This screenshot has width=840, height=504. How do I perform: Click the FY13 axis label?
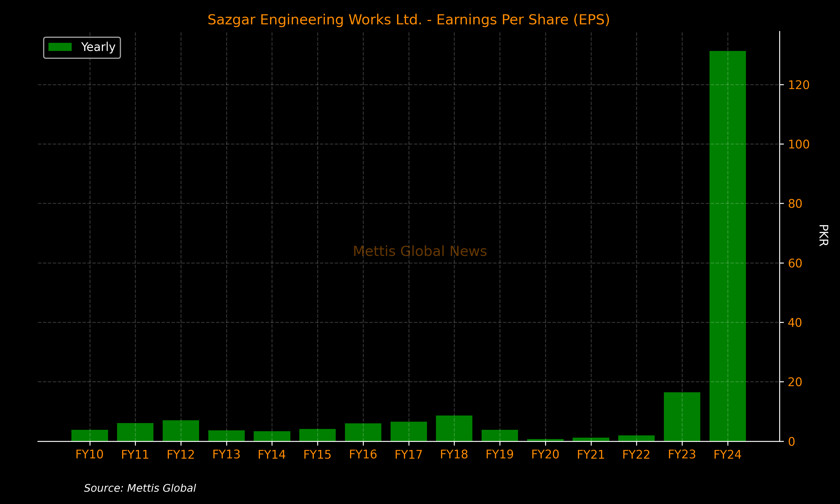227,454
